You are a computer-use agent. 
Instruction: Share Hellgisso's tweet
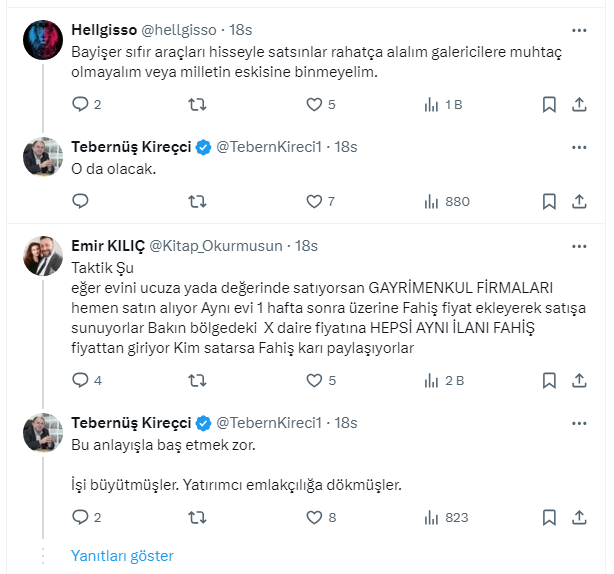(x=579, y=104)
